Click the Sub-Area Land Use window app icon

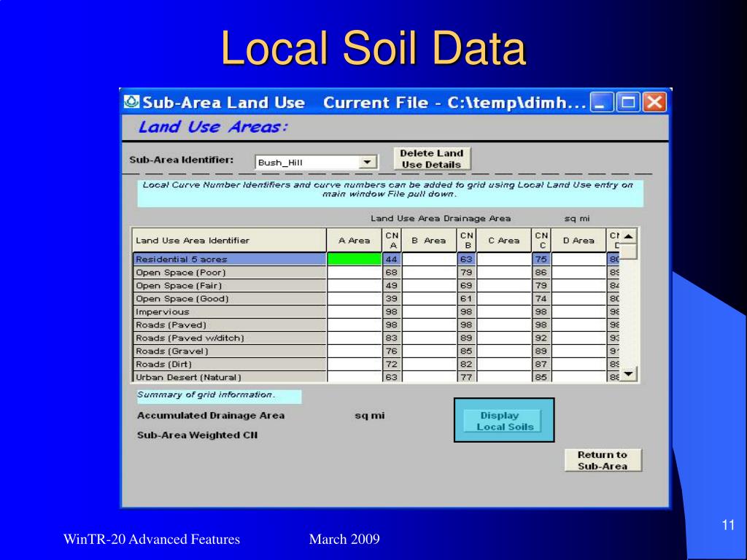pos(131,101)
